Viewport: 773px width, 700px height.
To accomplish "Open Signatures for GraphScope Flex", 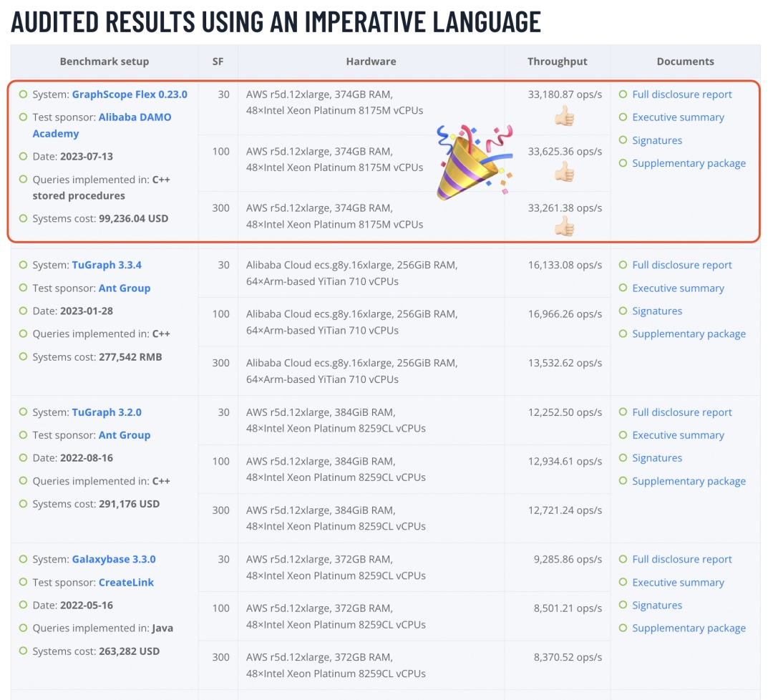I will tap(657, 140).
